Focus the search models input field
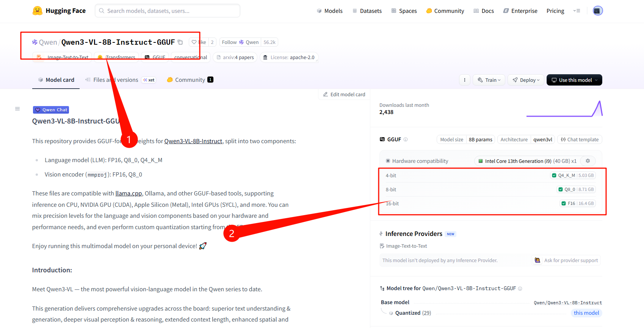Viewport: 644px width, 328px height. [168, 11]
